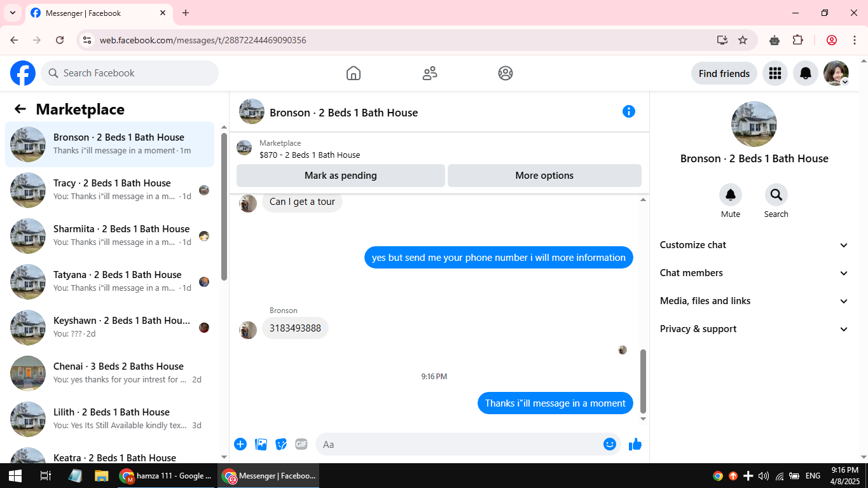868x488 pixels.
Task: Open the notifications bell in header
Action: pyautogui.click(x=806, y=73)
